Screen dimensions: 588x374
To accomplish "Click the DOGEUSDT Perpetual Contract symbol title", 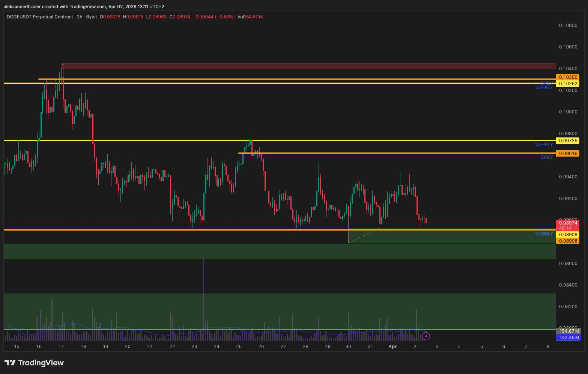I will point(39,17).
